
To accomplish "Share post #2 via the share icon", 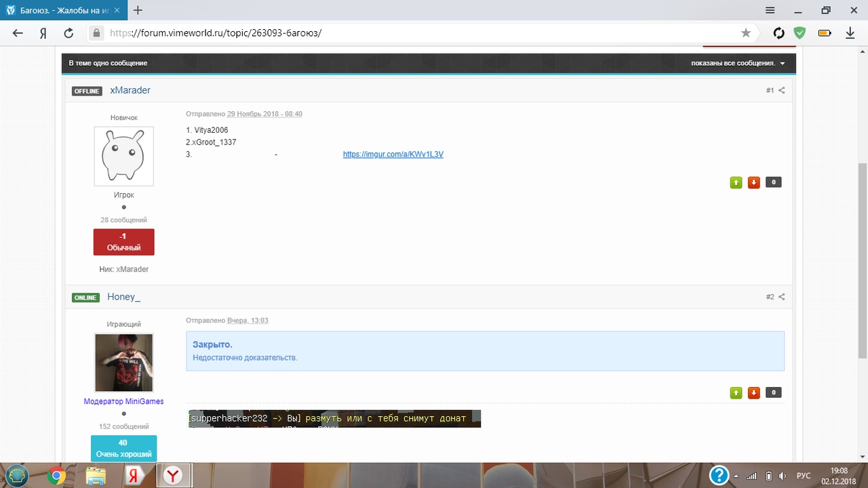I will pos(781,297).
